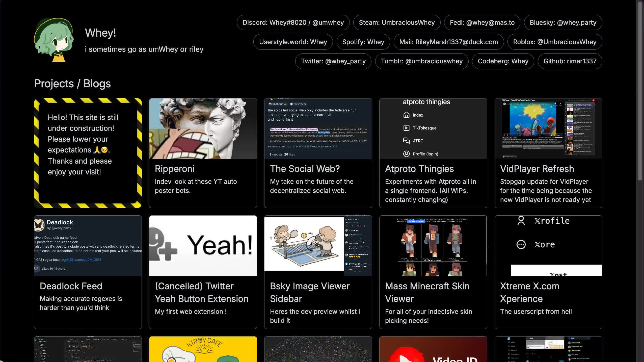Click the Deadlock feed butterfly avatar icon
Image resolution: width=644 pixels, height=362 pixels.
pos(39,225)
